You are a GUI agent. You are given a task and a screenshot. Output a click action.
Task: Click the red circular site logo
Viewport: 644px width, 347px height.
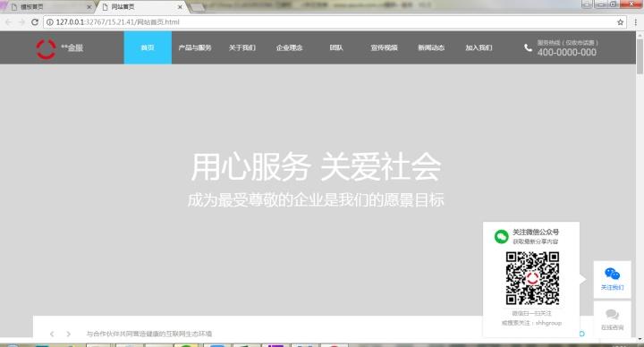pos(46,49)
